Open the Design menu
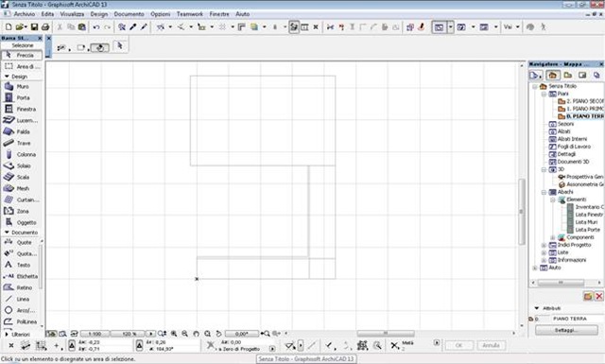605x364 pixels. (x=99, y=14)
